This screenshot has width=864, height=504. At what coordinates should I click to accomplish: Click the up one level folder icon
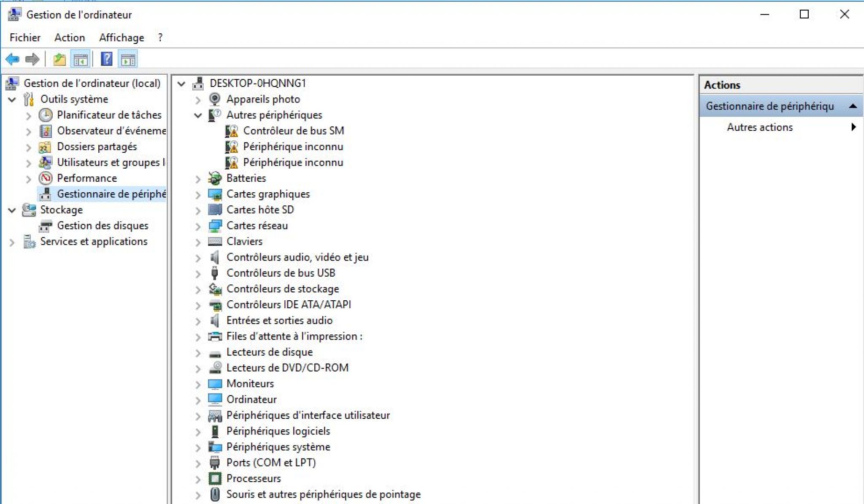pyautogui.click(x=59, y=59)
